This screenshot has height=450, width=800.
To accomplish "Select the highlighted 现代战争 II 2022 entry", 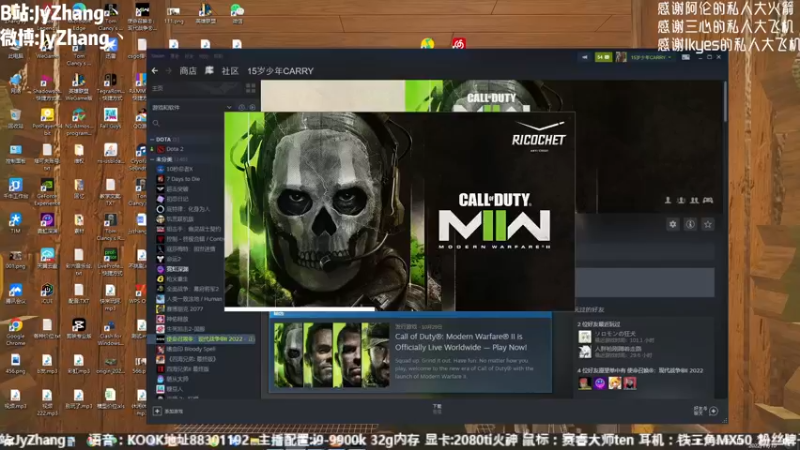I will click(x=204, y=339).
